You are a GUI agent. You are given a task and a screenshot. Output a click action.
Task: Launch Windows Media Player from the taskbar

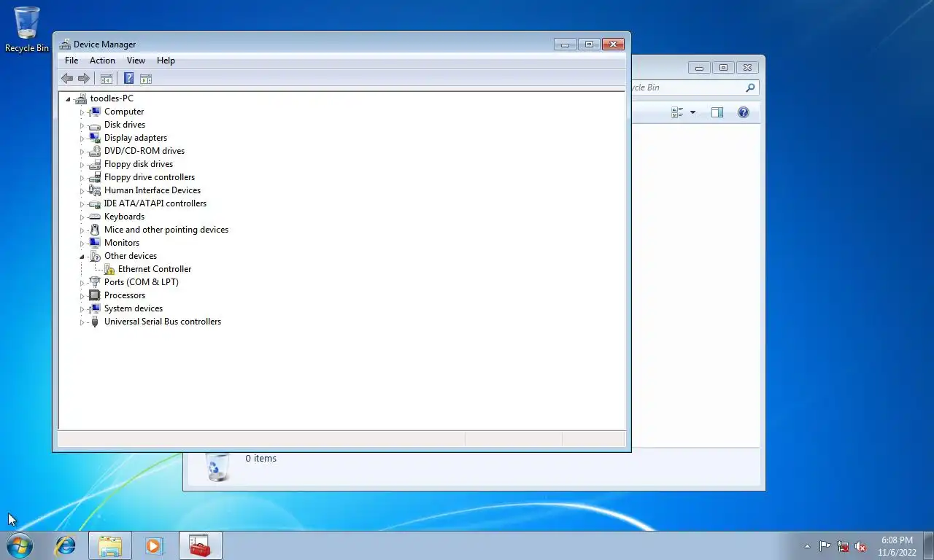[154, 545]
